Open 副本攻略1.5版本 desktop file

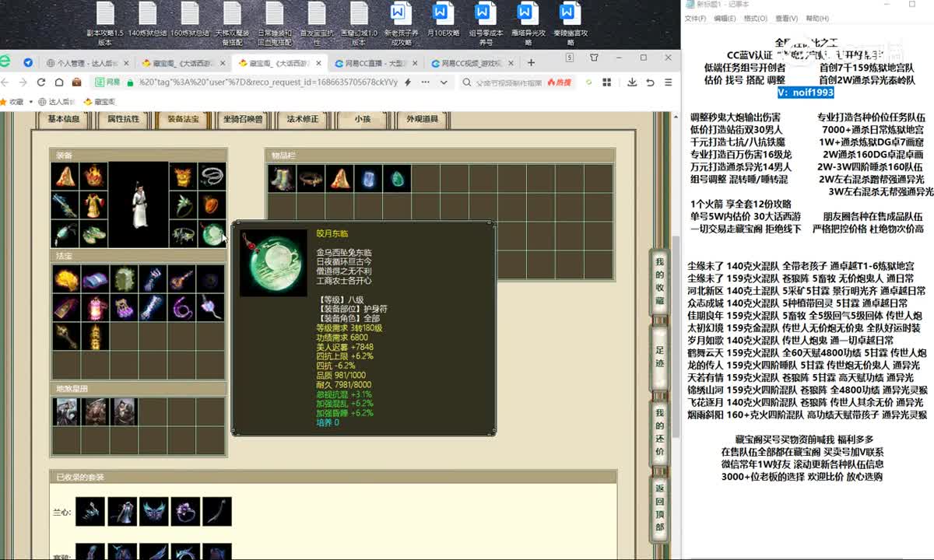(x=105, y=23)
